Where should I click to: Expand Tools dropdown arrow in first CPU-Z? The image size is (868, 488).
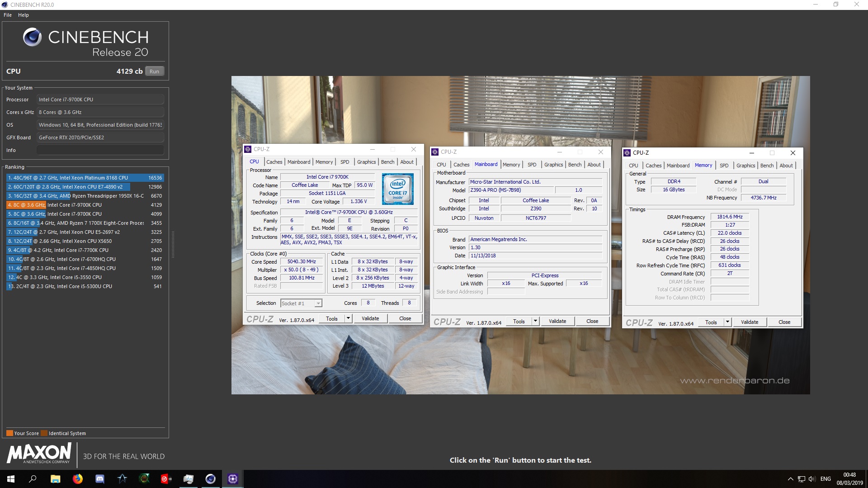coord(348,318)
